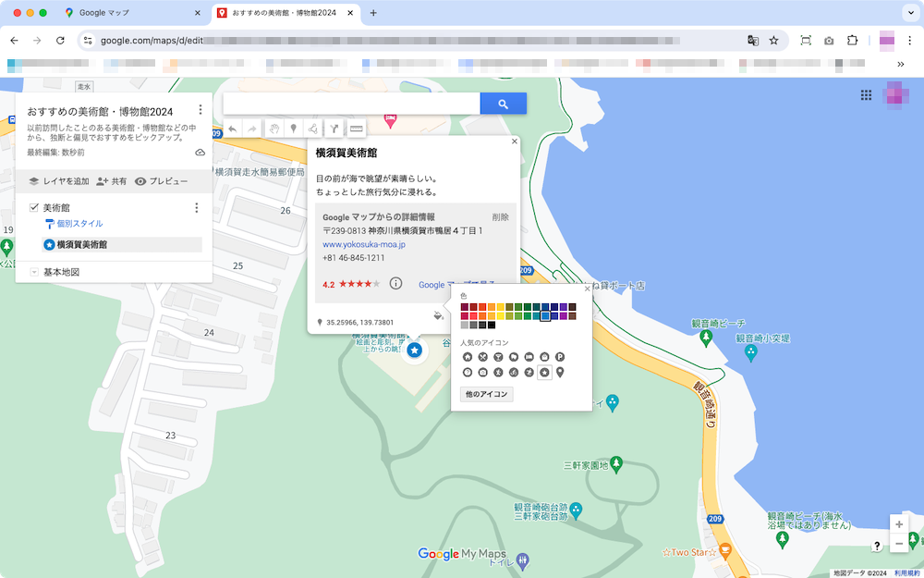Toggle the 美術館 layer checkbox
The width and height of the screenshot is (924, 578).
(x=33, y=207)
